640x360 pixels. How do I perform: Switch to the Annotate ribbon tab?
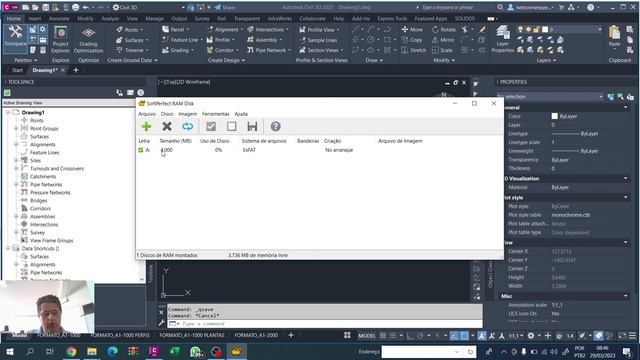[x=59, y=18]
